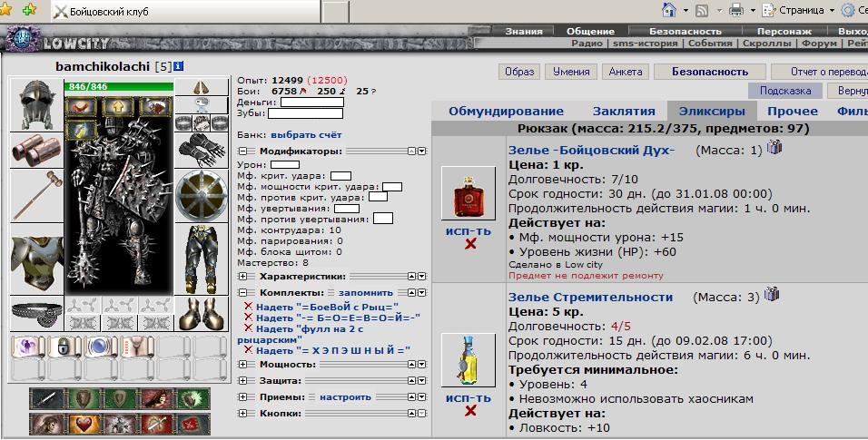Screen dimensions: 868x440
Task: Put on set "-= Б=О=Е=В=О=Й=-"
Action: (339, 318)
